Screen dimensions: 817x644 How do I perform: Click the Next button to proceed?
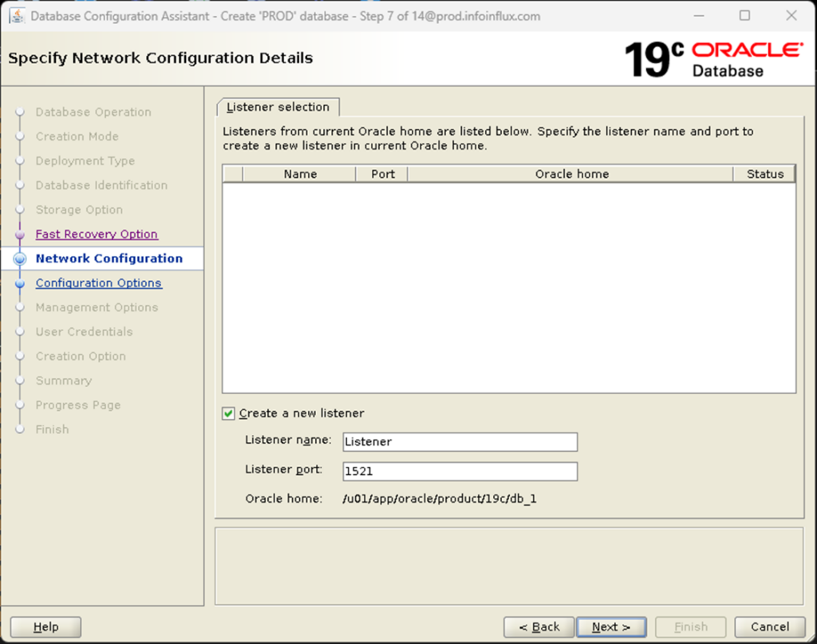click(611, 626)
